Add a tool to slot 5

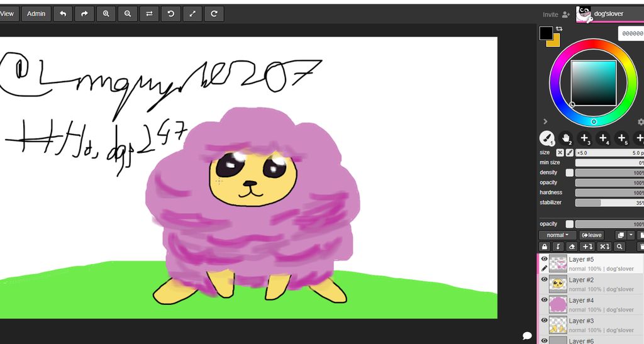(x=621, y=138)
